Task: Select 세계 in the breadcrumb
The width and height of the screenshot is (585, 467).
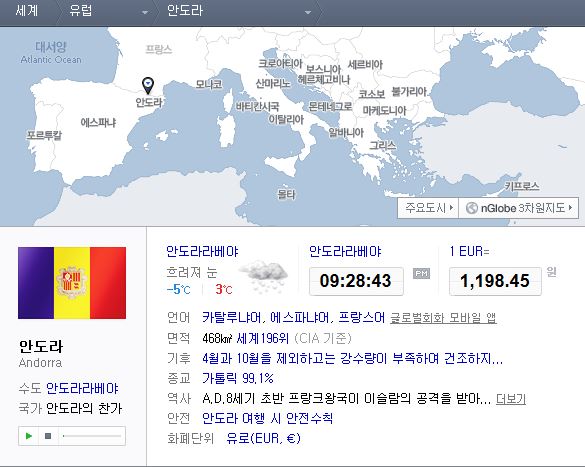Action: [26, 10]
